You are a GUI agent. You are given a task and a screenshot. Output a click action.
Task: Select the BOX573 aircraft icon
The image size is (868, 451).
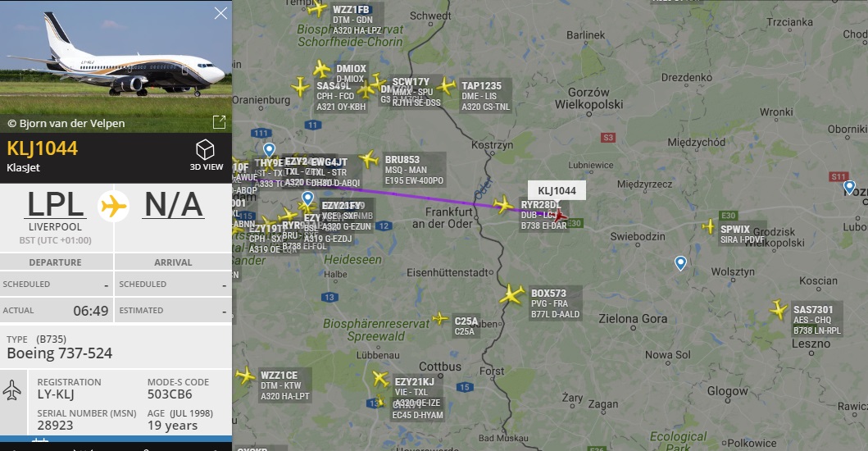click(511, 294)
